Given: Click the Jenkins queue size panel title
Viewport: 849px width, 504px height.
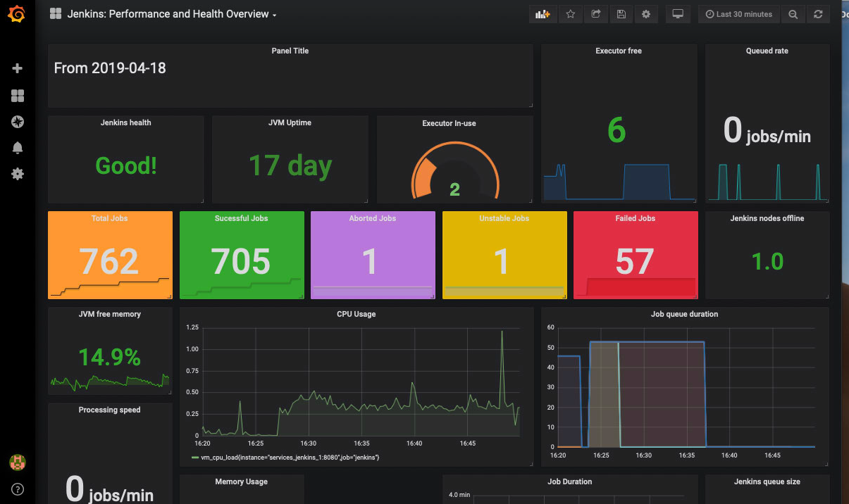Looking at the screenshot, I should pyautogui.click(x=767, y=481).
